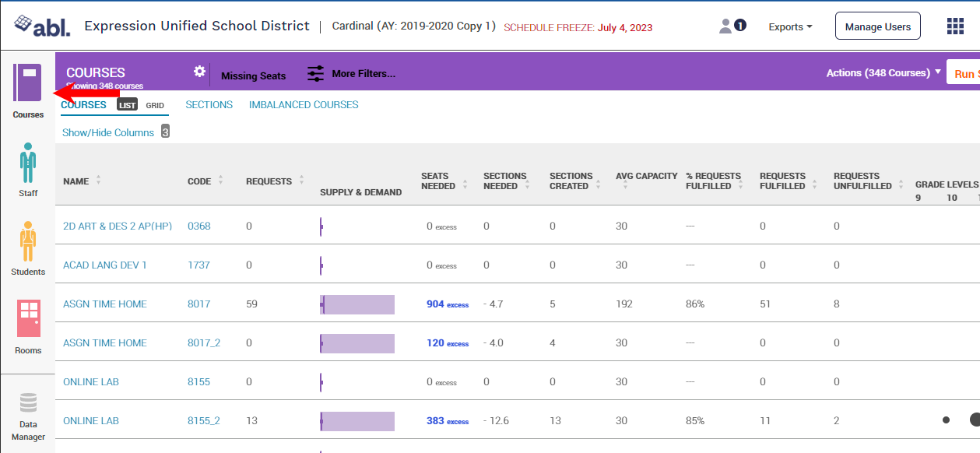Switch to the Sections tab

point(209,104)
